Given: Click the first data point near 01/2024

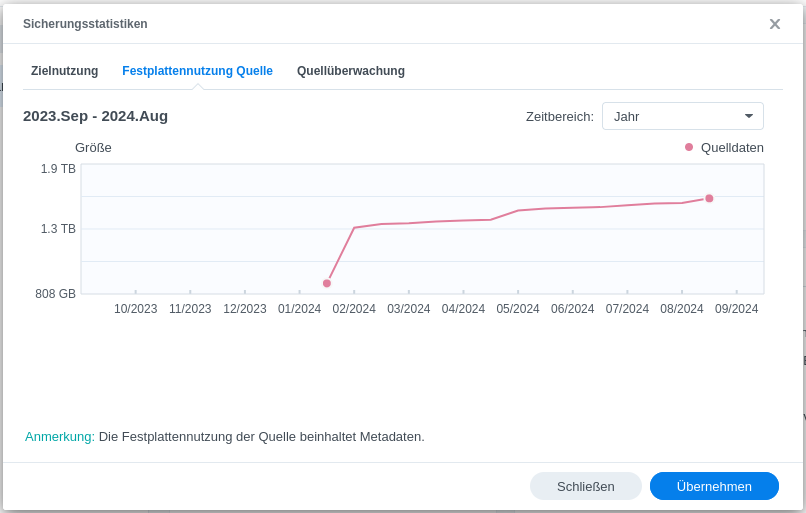Looking at the screenshot, I should 327,283.
